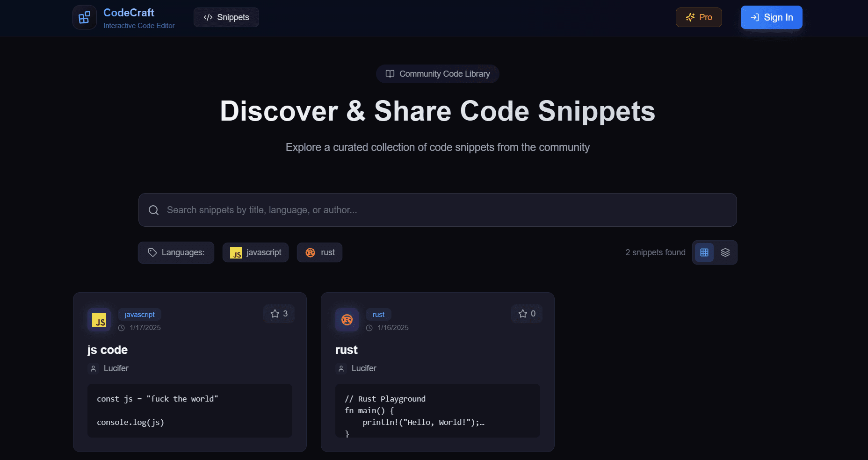Star the rust snippet

[527, 314]
